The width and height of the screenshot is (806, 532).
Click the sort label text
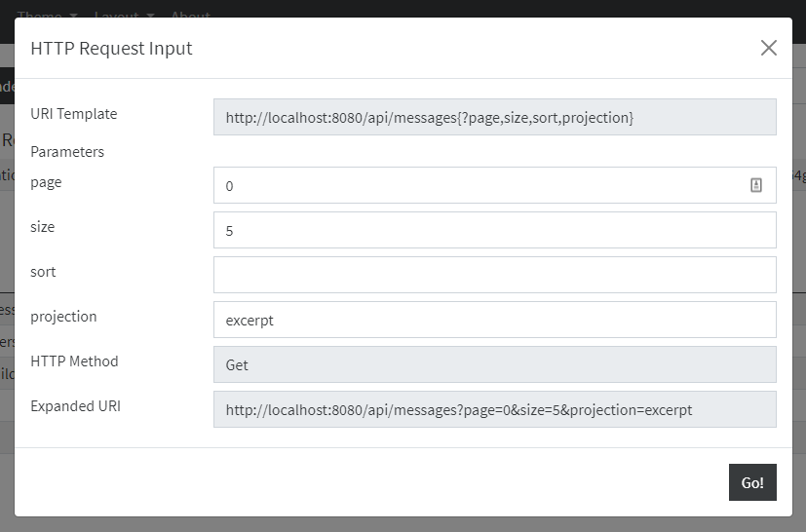tap(43, 272)
